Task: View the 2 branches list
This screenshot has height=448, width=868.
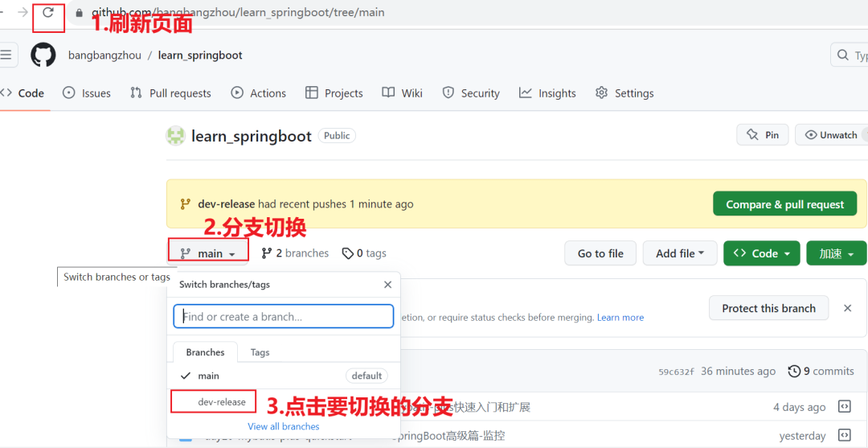Action: (295, 253)
